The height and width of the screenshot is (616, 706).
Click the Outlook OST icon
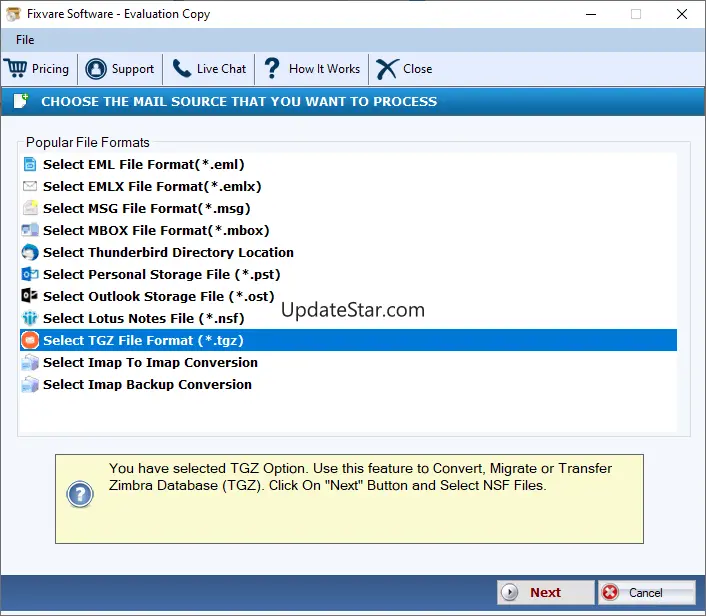click(x=30, y=296)
